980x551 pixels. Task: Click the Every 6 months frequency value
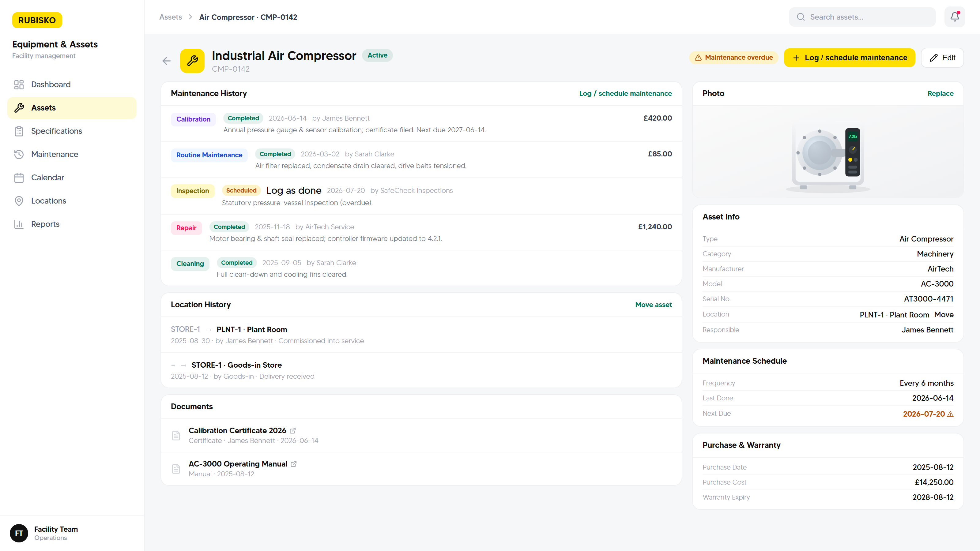[926, 383]
